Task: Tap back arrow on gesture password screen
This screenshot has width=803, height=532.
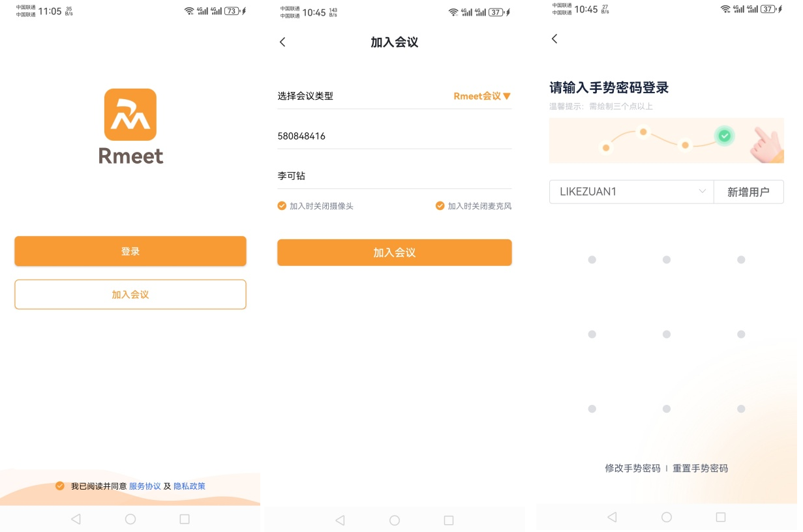Action: coord(554,39)
